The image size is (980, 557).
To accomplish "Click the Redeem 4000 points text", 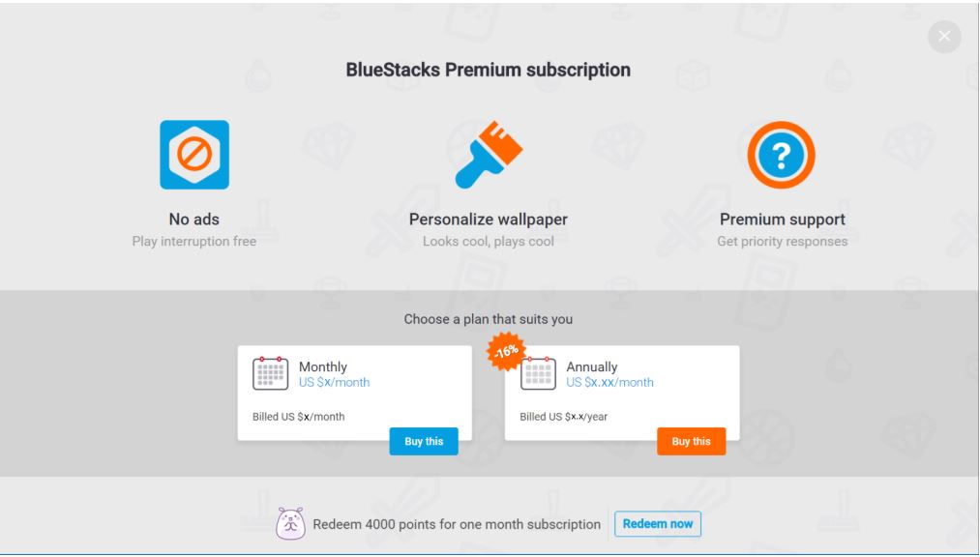I will (457, 524).
